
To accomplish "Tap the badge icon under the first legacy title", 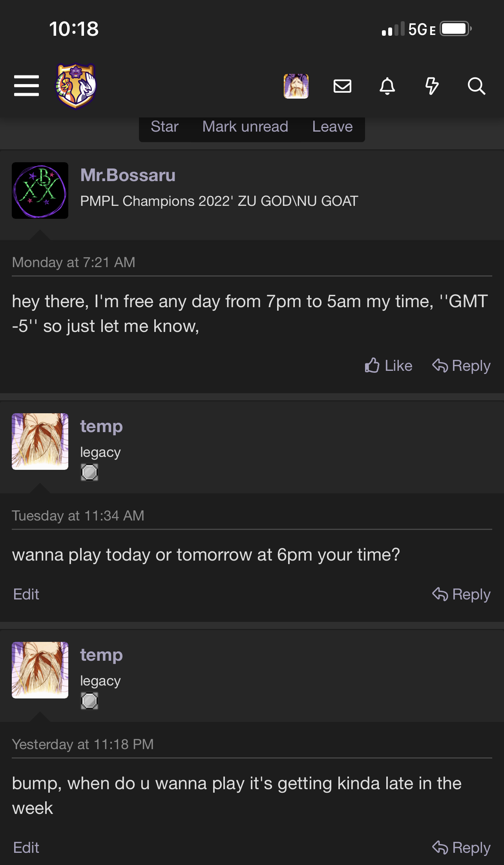I will tap(89, 472).
